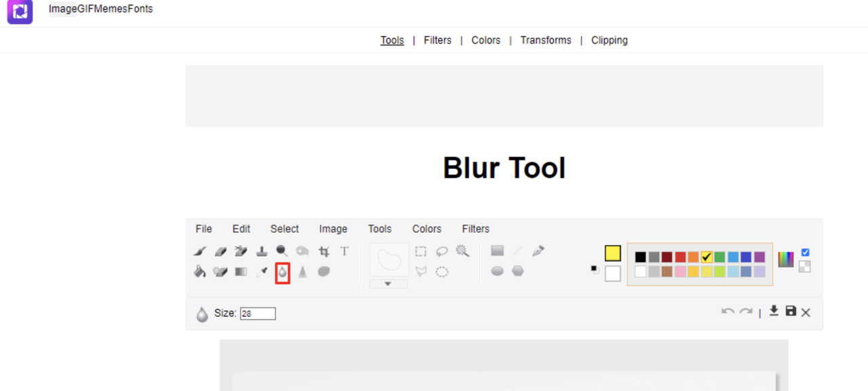This screenshot has width=868, height=391.
Task: Select the Polygonal lasso tool
Action: tap(421, 272)
